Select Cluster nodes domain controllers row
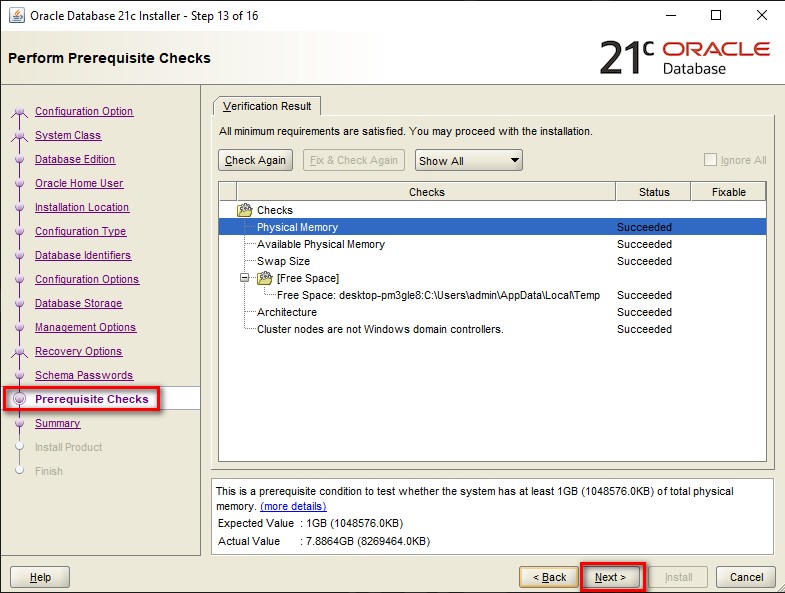This screenshot has width=785, height=593. tap(492, 329)
